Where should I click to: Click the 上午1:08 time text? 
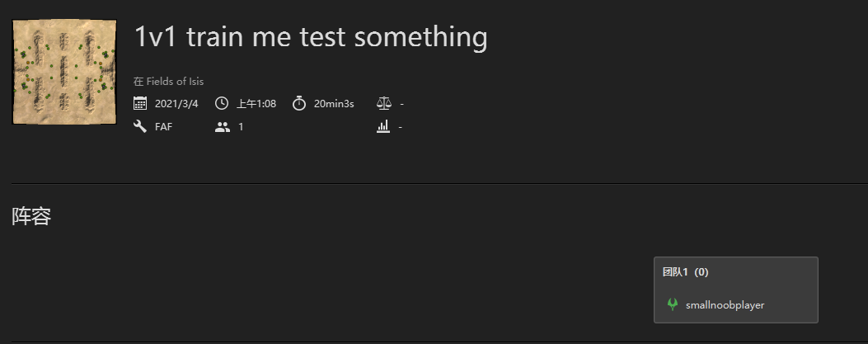[x=256, y=104]
